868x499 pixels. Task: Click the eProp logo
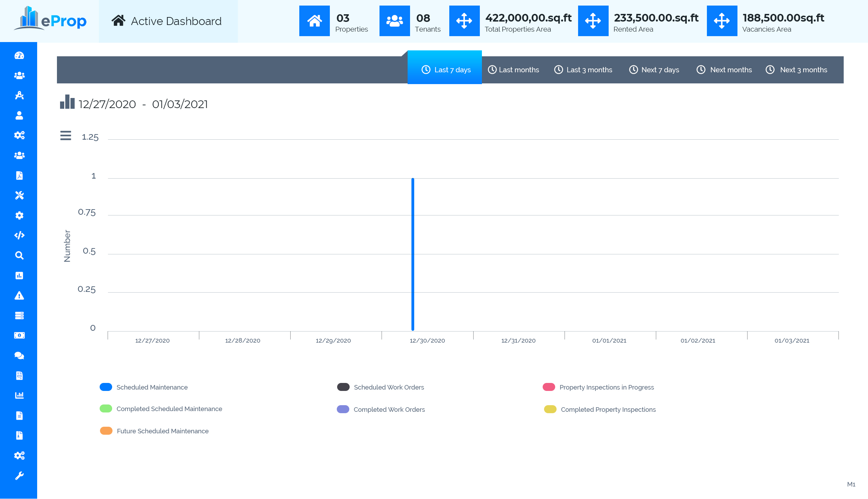(x=51, y=20)
